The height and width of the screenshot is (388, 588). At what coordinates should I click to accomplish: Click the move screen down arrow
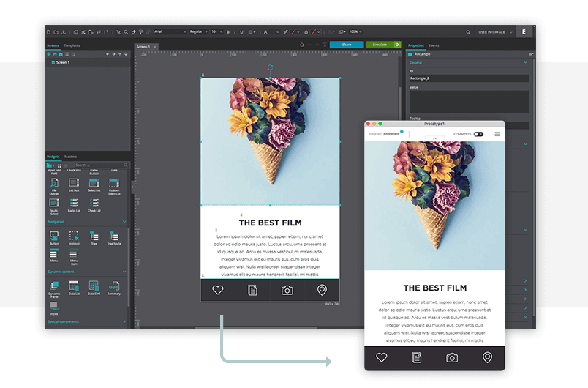(x=126, y=54)
